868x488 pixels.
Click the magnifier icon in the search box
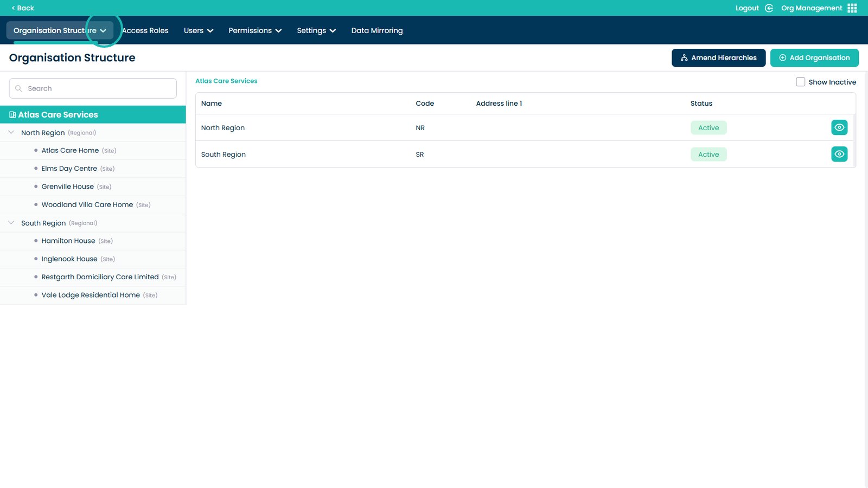pyautogui.click(x=19, y=88)
